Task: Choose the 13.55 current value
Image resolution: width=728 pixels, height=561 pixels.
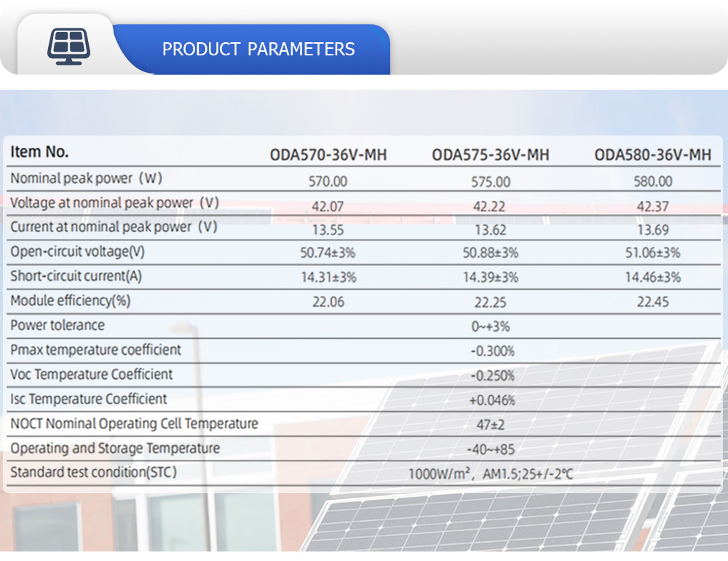Action: click(x=328, y=229)
